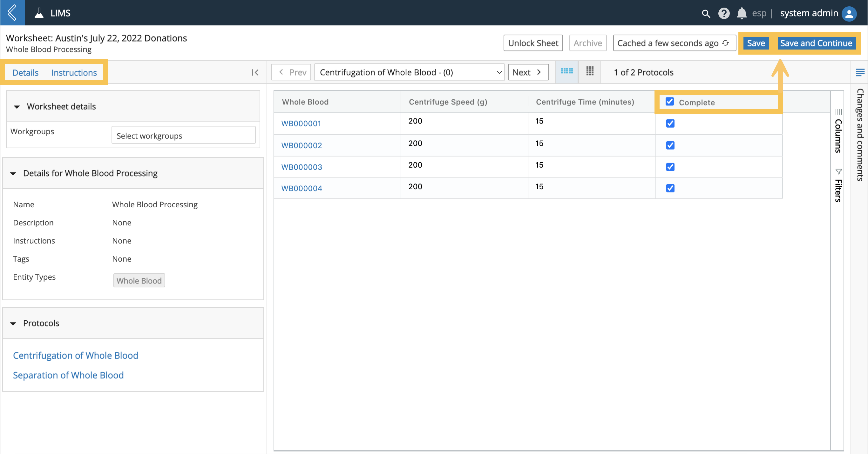This screenshot has width=868, height=454.
Task: Toggle the Complete header checkbox
Action: pos(669,101)
